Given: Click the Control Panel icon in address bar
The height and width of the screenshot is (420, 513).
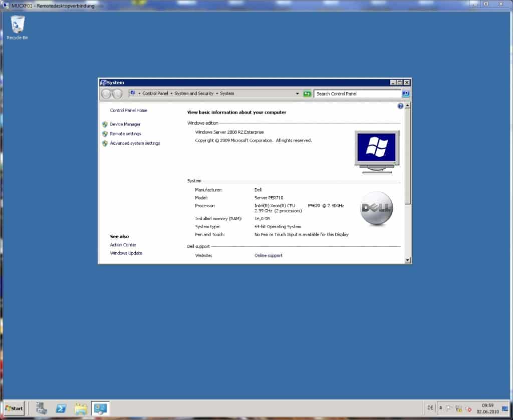Looking at the screenshot, I should pyautogui.click(x=132, y=94).
